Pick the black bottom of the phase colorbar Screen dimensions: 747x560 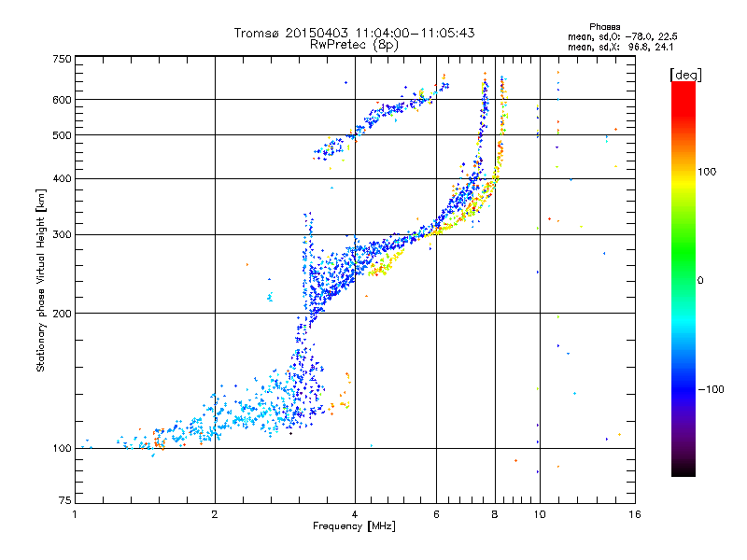click(x=684, y=470)
